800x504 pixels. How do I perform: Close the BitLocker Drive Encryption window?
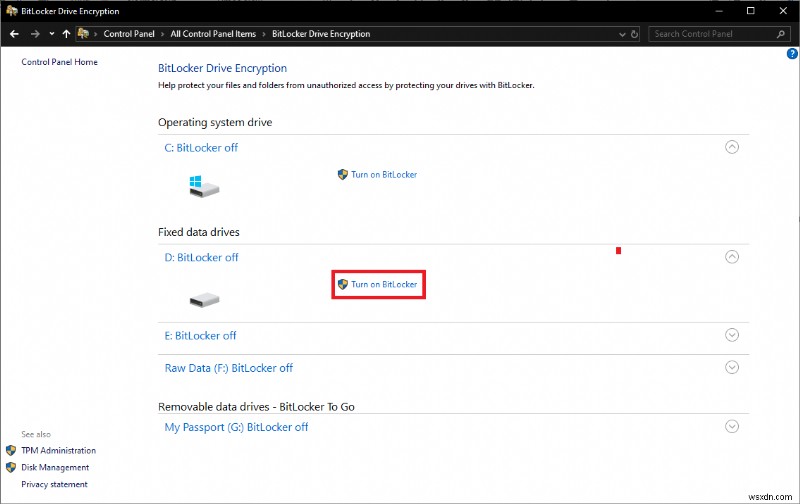tap(783, 11)
